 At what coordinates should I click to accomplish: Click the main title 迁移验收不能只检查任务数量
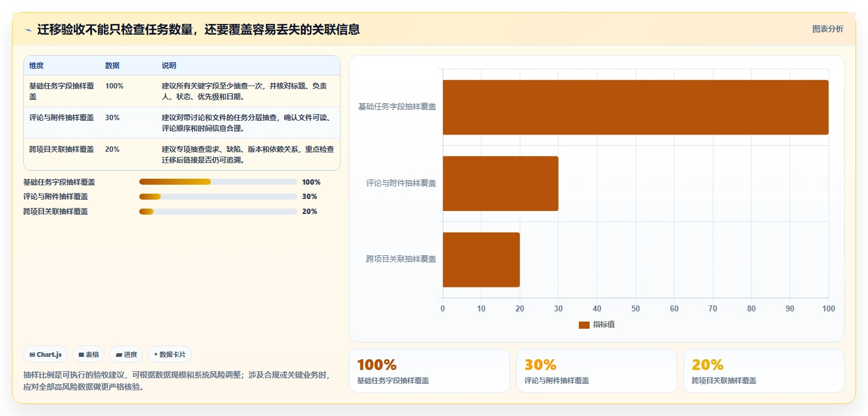point(198,29)
